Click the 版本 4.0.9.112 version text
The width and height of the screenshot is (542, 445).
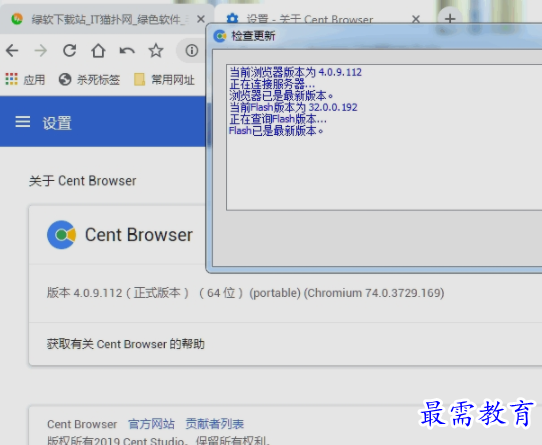coord(245,293)
